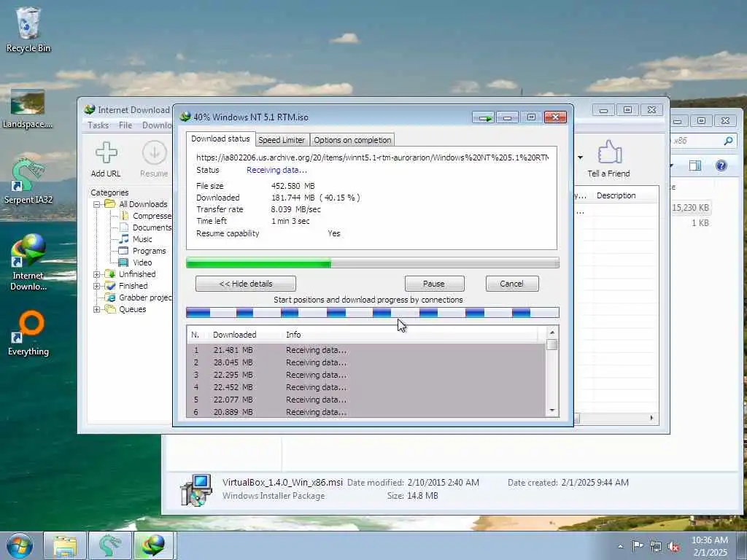
Task: Select connection row 3 with 22.295 MB
Action: [366, 375]
